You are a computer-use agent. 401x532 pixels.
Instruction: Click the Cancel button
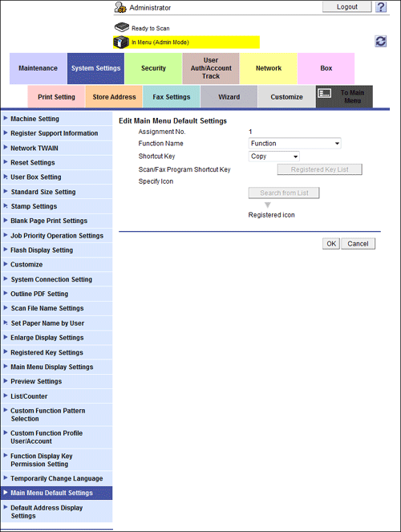[358, 244]
